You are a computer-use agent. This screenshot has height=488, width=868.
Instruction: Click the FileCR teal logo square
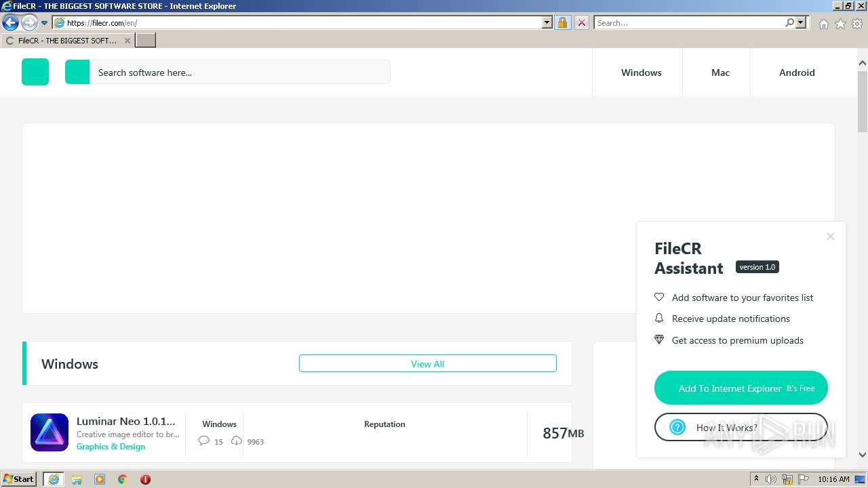[35, 72]
